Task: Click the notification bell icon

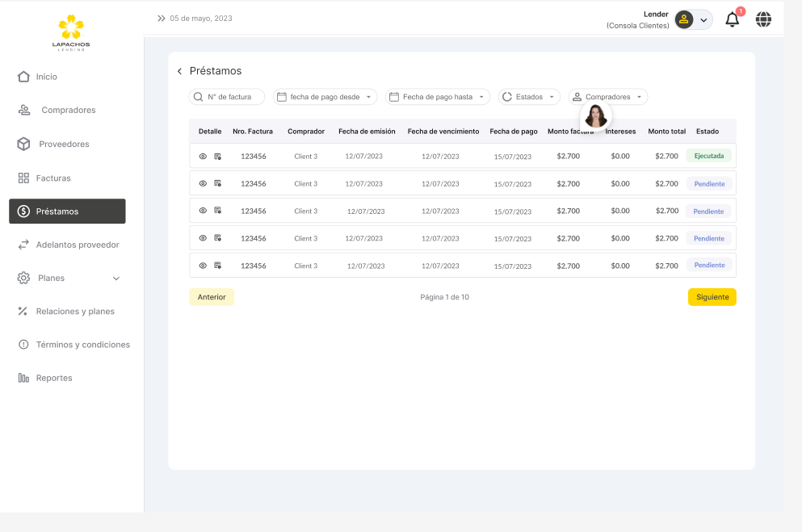Action: [733, 19]
